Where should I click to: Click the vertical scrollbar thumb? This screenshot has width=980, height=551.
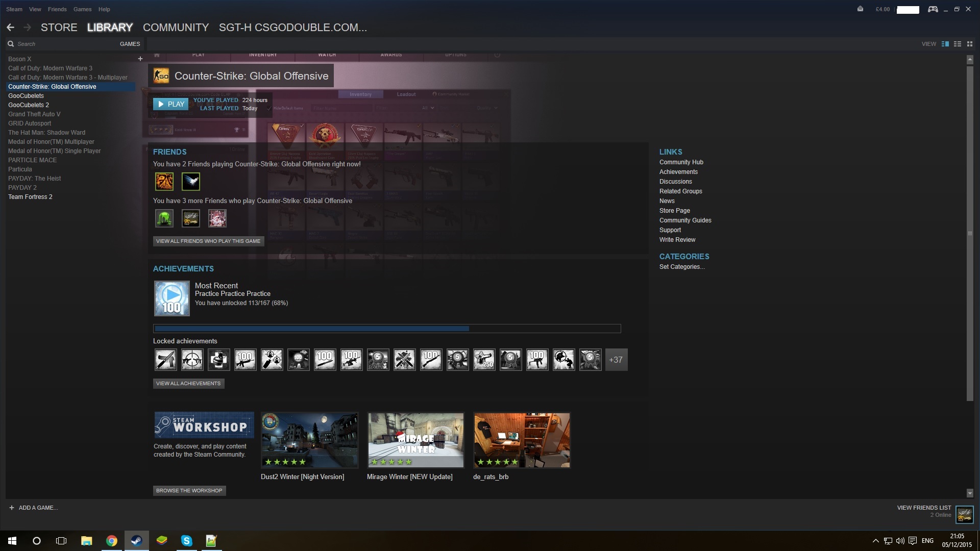coord(970,233)
